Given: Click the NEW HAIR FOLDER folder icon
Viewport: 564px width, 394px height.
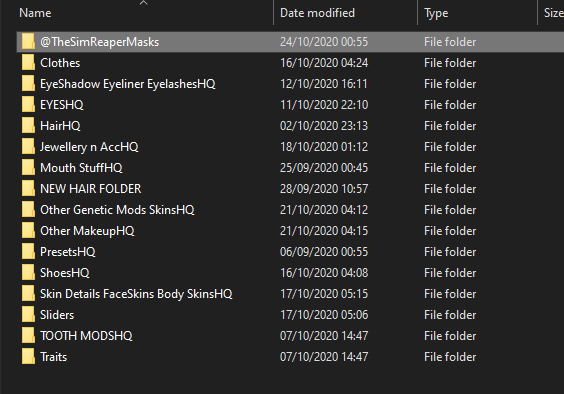Looking at the screenshot, I should coord(28,189).
